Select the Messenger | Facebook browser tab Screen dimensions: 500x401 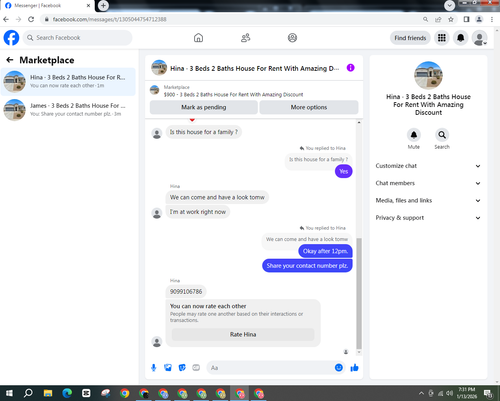(47, 6)
